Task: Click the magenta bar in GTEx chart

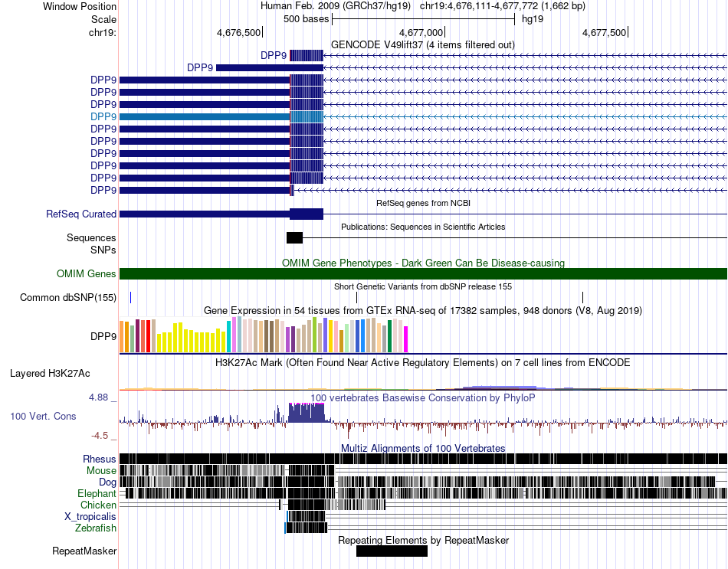Action: point(406,339)
